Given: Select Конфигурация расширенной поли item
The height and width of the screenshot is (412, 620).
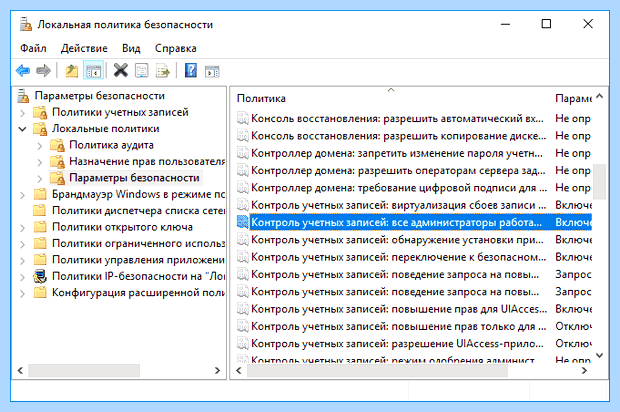Looking at the screenshot, I should 138,293.
